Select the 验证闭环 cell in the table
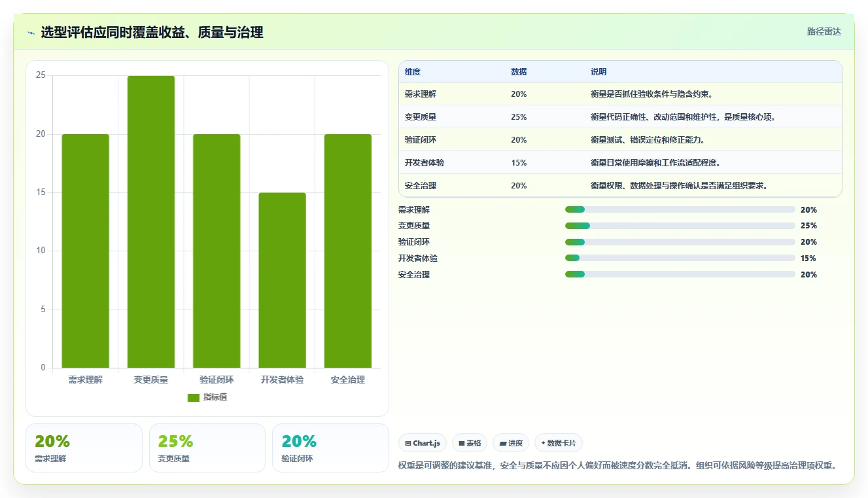Viewport: 868px width, 498px height. click(x=421, y=140)
